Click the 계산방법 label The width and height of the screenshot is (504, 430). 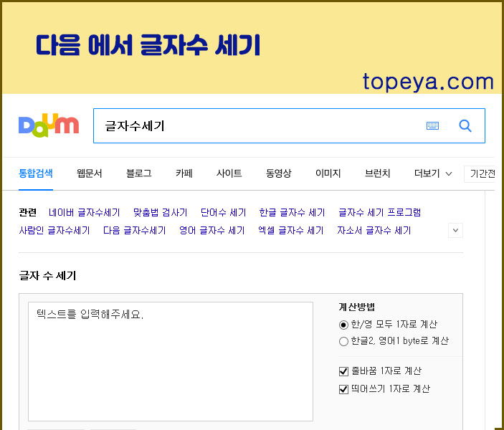pos(357,307)
